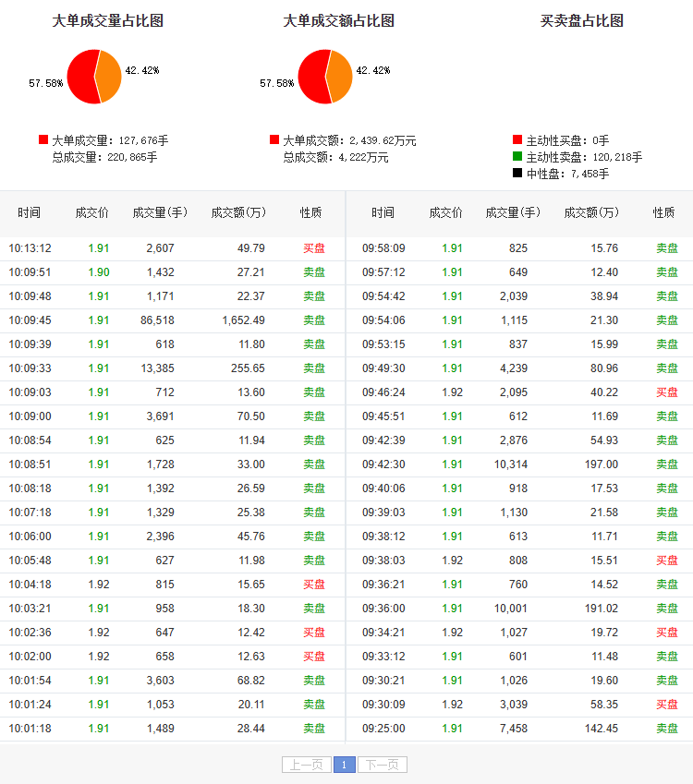Click the 总成交额: 4,222万元 text
The width and height of the screenshot is (693, 784).
[335, 157]
